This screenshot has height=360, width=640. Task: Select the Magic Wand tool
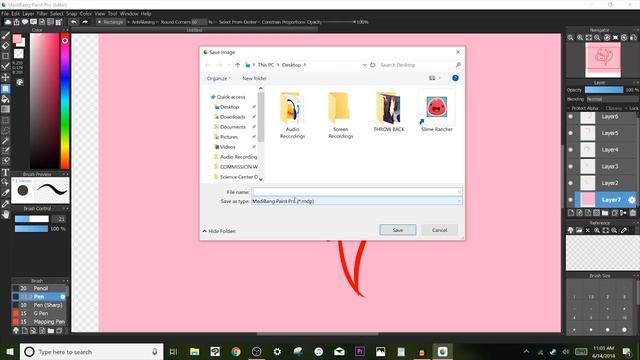click(5, 141)
